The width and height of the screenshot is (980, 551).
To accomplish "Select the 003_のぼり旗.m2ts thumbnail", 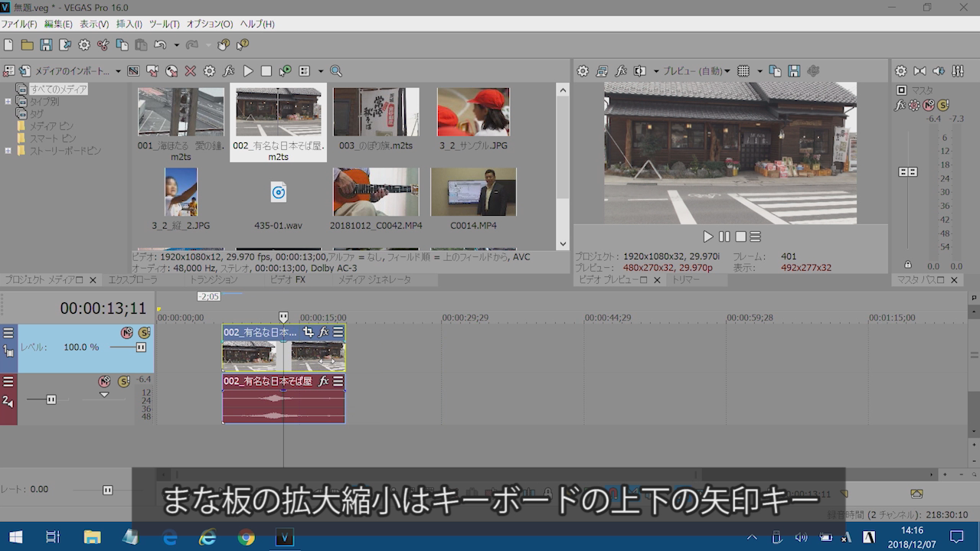I will (x=376, y=112).
